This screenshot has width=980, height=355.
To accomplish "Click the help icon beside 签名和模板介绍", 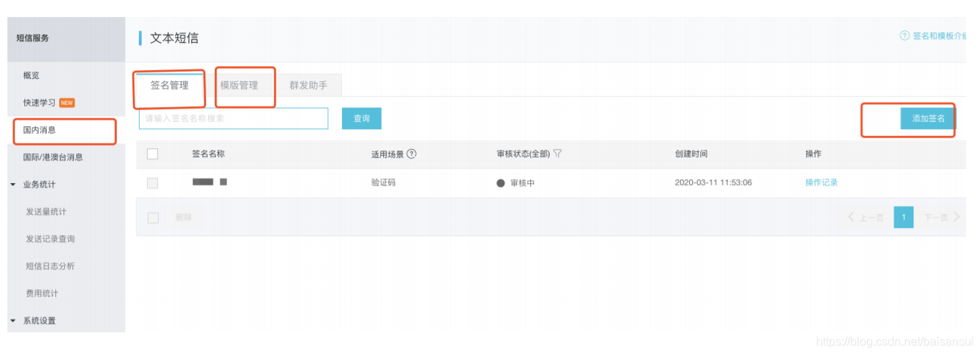I will pos(905,36).
